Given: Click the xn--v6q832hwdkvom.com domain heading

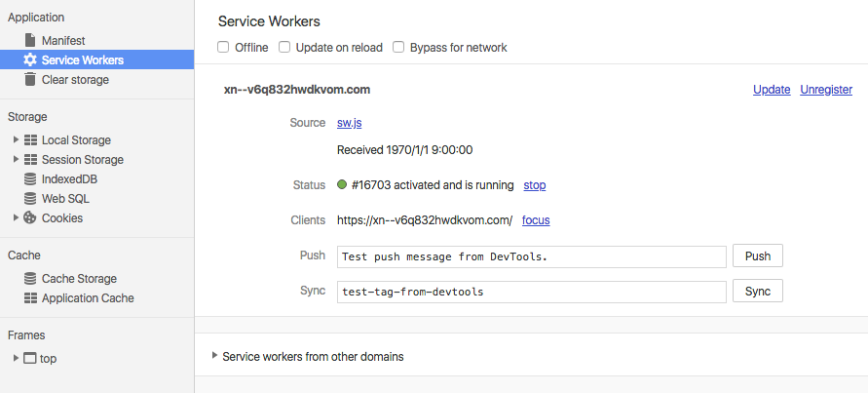Looking at the screenshot, I should click(x=297, y=90).
